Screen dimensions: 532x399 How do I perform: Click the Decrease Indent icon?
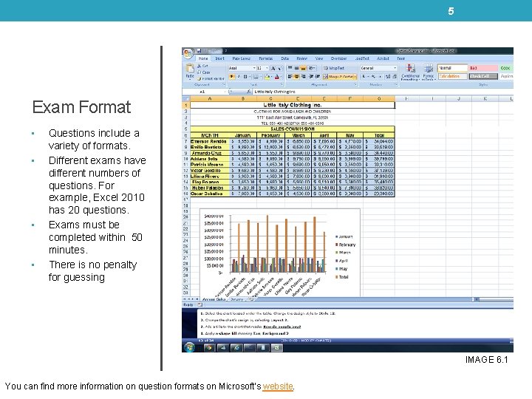tap(311, 77)
